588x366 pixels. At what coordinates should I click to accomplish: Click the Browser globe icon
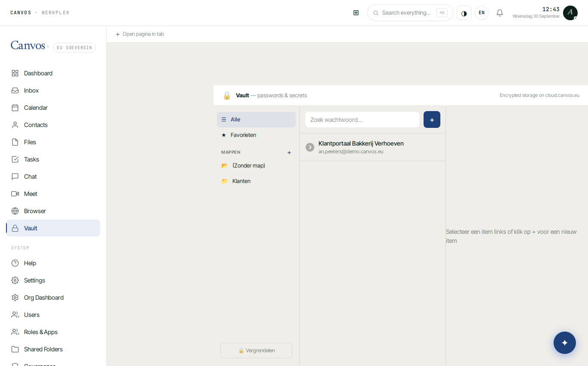pyautogui.click(x=15, y=211)
